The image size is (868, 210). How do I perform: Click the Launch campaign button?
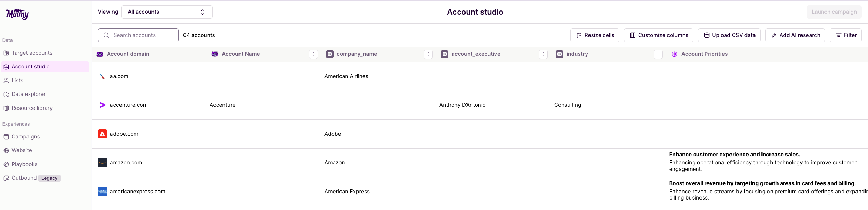[834, 12]
